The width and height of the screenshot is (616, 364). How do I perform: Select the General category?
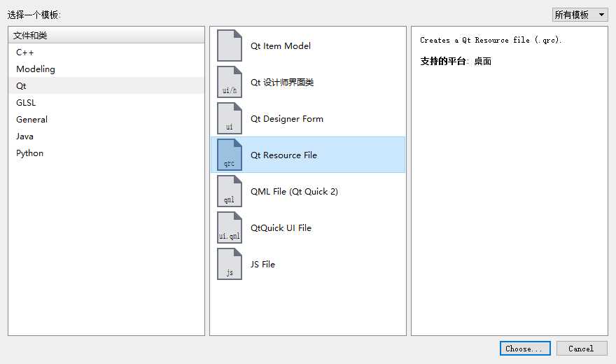(106, 120)
